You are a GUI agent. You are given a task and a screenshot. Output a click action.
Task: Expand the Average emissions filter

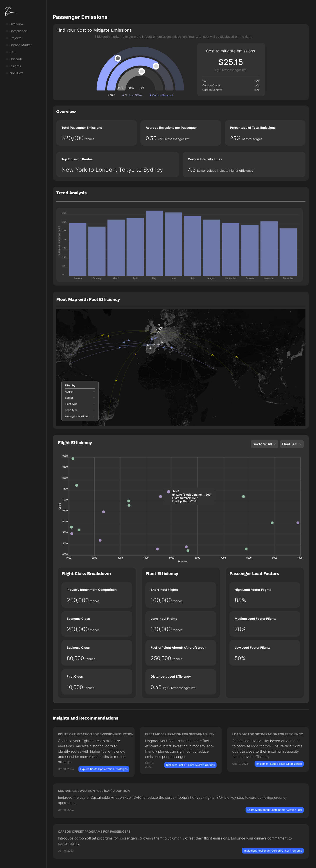80,416
